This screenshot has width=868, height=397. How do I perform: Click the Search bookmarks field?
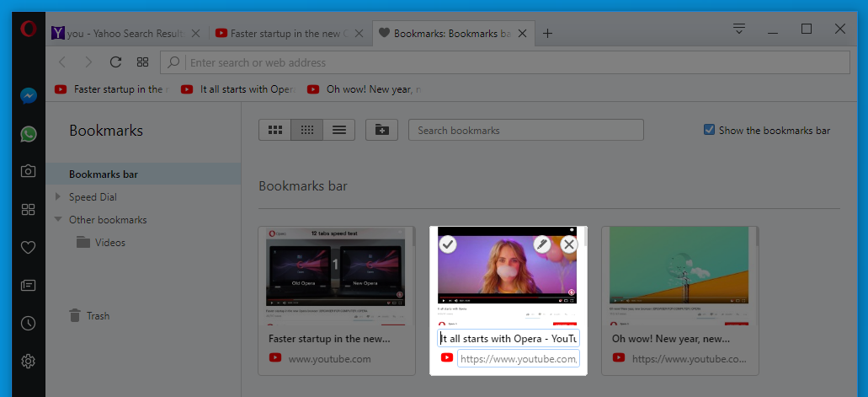click(525, 130)
